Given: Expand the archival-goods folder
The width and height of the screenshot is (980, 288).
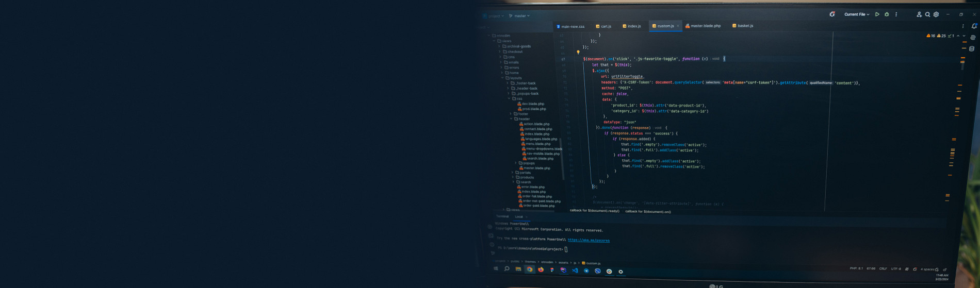Looking at the screenshot, I should click(499, 46).
